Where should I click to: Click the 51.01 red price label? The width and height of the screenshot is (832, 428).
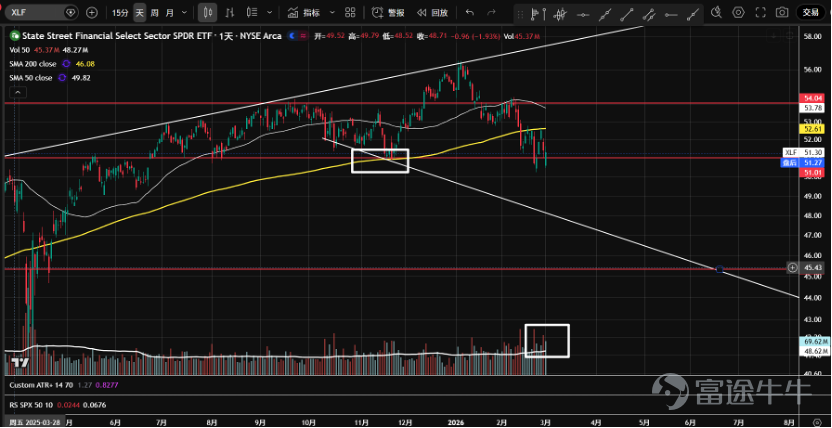click(811, 172)
